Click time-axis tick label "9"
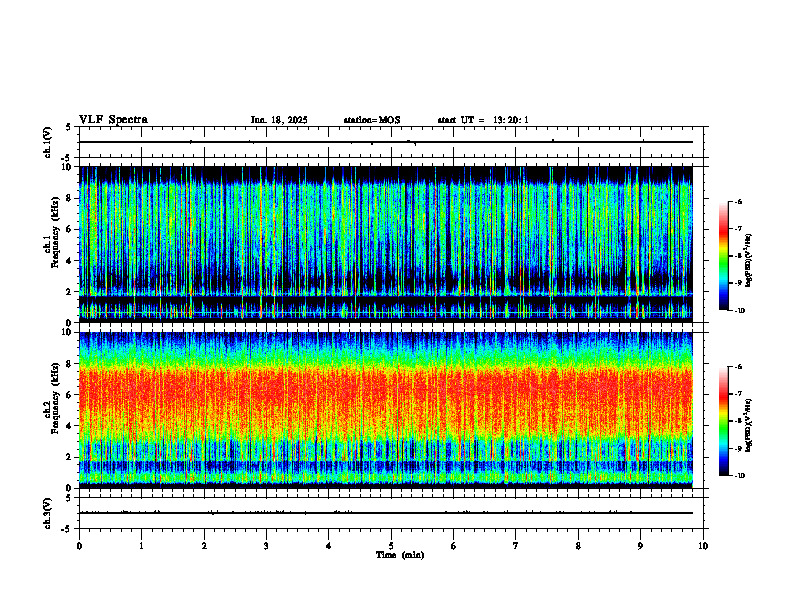The width and height of the screenshot is (792, 612). coord(640,546)
